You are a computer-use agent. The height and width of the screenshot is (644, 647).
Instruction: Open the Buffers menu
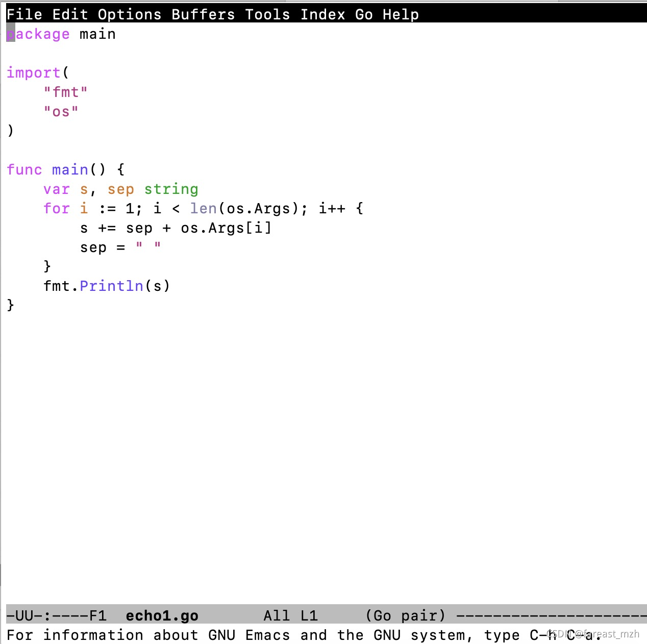click(203, 14)
